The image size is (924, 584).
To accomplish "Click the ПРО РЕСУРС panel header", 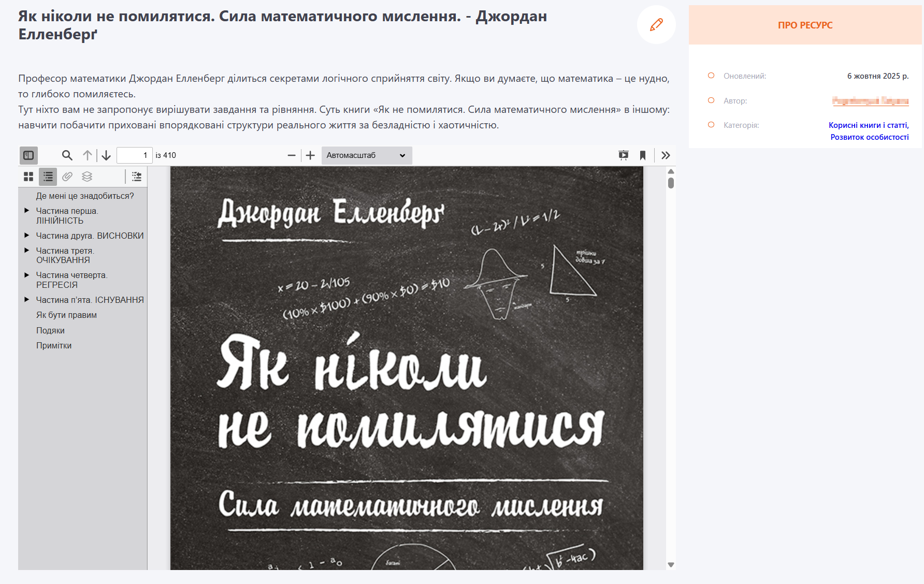I will tap(805, 25).
